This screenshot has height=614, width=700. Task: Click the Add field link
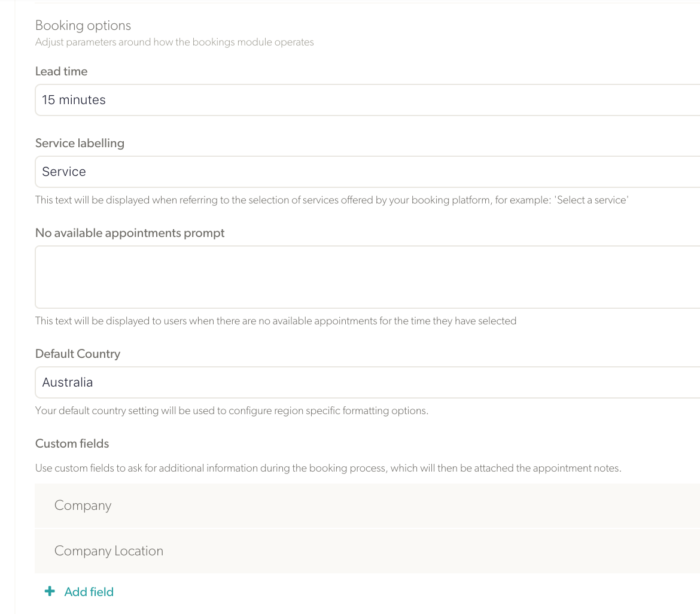pos(89,592)
